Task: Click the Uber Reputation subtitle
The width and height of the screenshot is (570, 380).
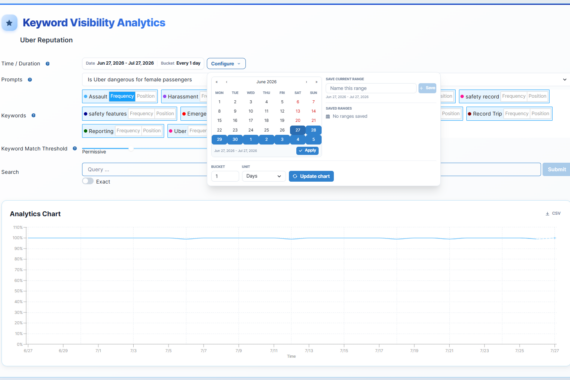Action: tap(46, 40)
